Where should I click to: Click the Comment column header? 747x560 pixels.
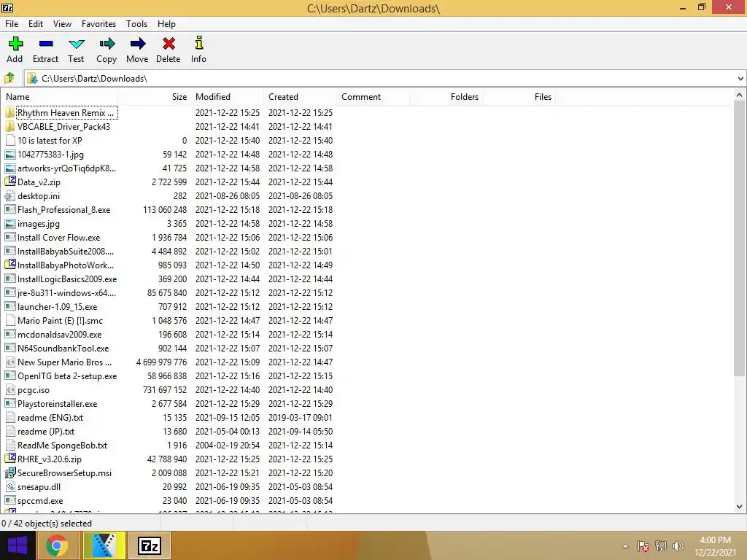(373, 97)
